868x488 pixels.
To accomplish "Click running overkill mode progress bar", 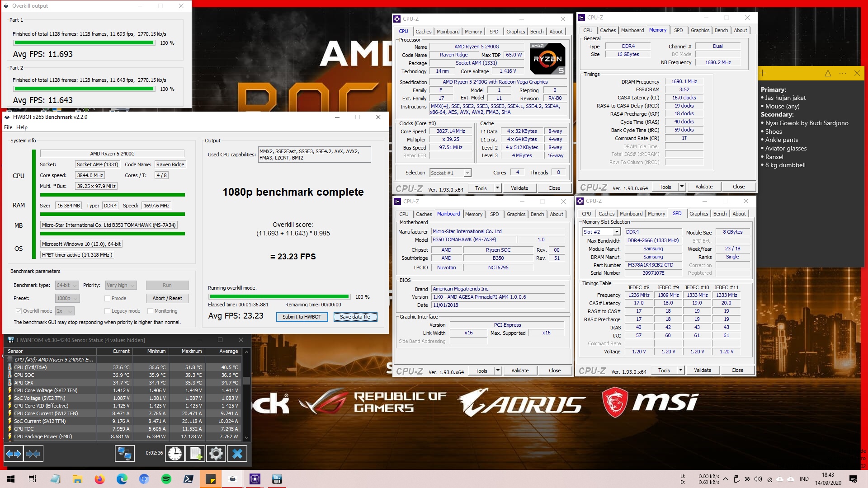I will 279,297.
